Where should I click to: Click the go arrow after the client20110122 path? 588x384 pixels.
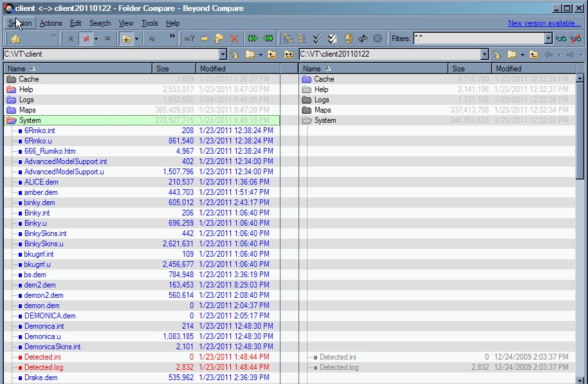497,55
